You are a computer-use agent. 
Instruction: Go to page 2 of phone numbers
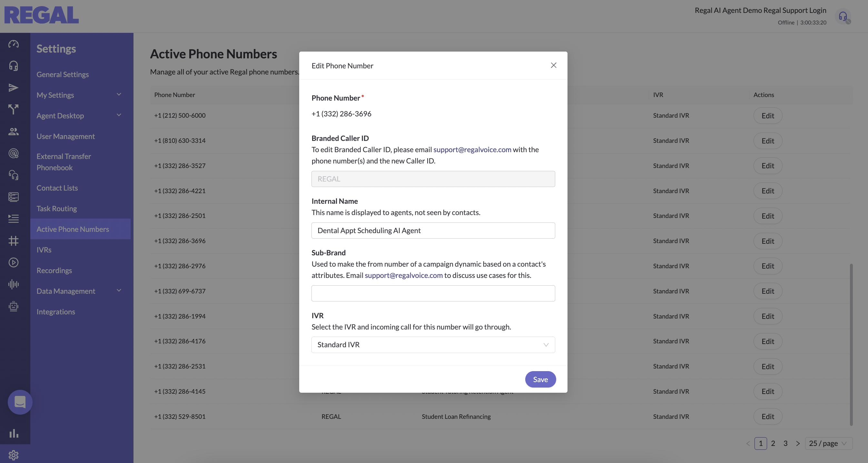pos(773,443)
